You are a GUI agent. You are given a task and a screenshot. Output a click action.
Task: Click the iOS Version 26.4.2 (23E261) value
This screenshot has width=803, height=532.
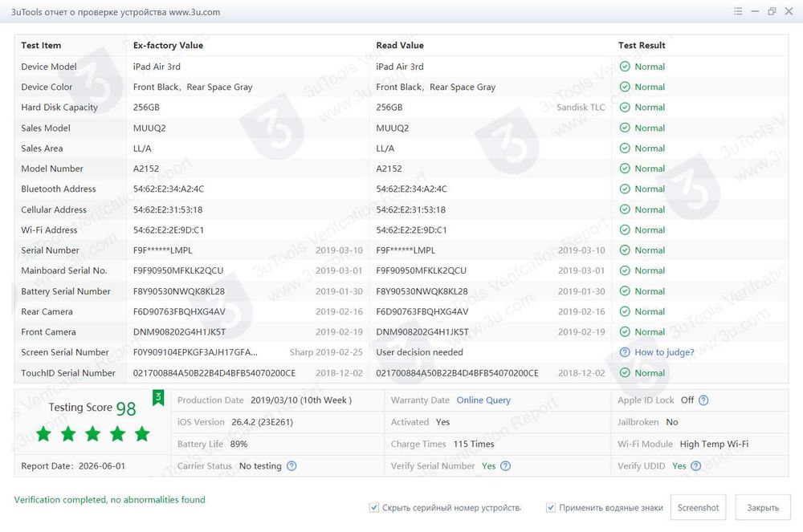263,423
